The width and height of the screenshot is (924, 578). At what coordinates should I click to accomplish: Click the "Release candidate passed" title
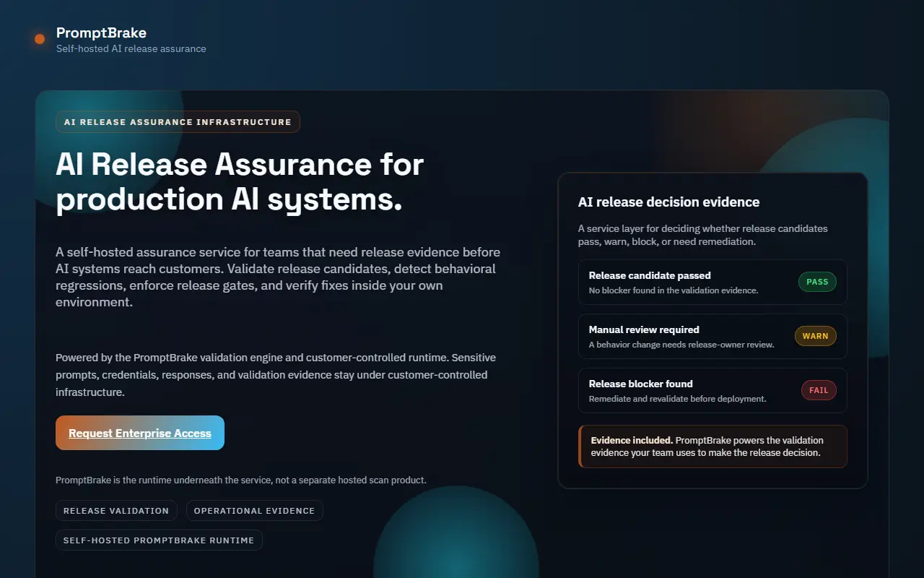point(650,275)
